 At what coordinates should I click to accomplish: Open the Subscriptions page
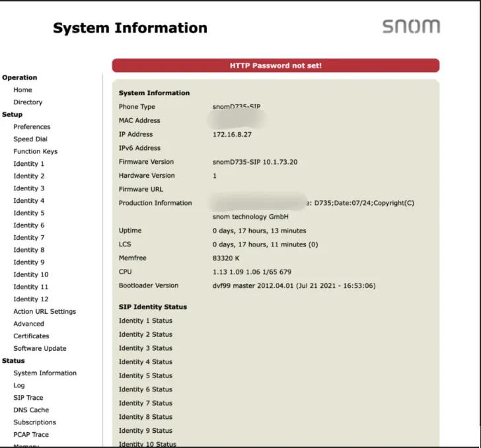pos(34,422)
